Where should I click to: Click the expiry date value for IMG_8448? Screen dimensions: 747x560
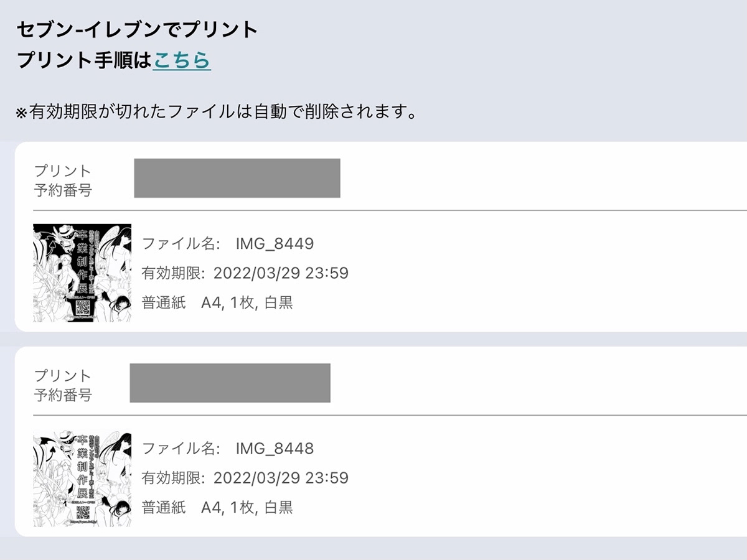[281, 478]
